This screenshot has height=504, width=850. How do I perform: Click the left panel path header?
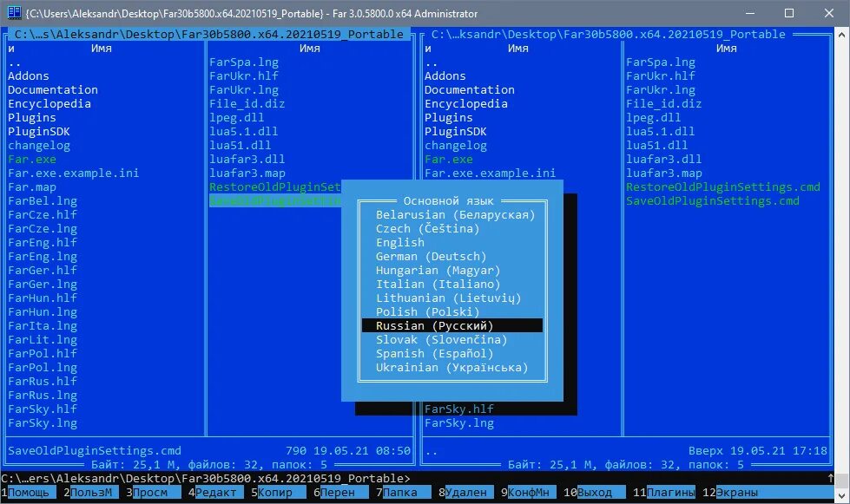(208, 34)
